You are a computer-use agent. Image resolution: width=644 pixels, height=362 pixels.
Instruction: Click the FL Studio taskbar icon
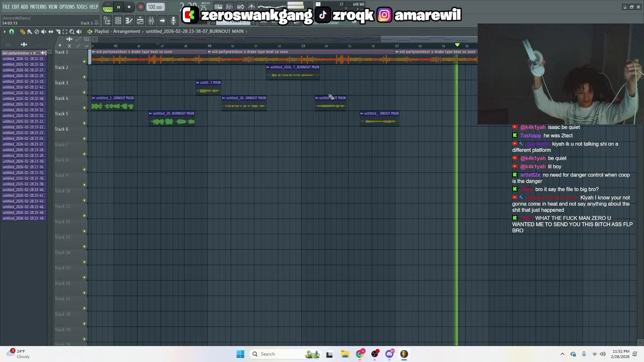tap(404, 354)
